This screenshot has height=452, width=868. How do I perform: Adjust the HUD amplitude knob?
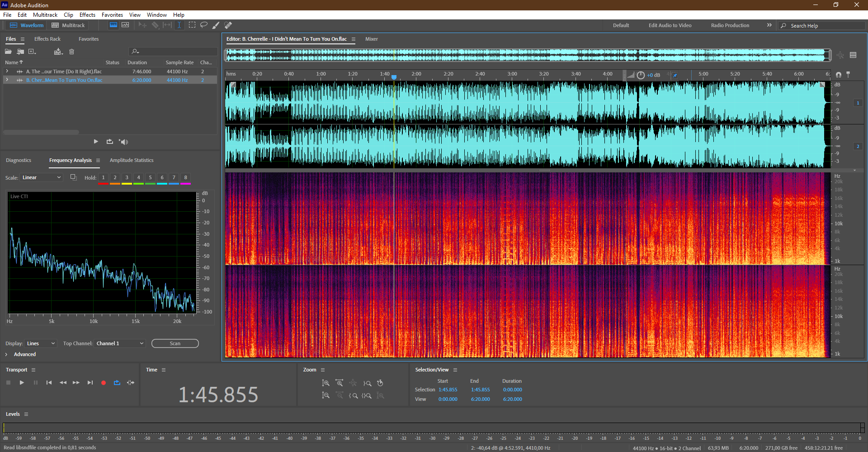click(x=641, y=75)
